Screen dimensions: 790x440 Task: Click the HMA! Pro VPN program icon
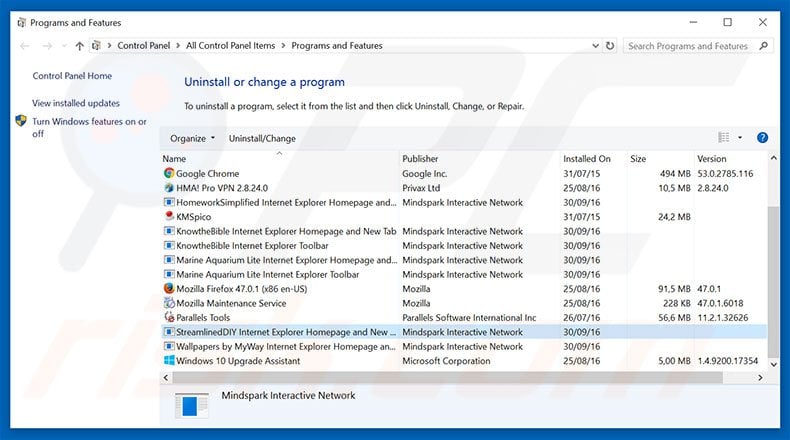169,187
